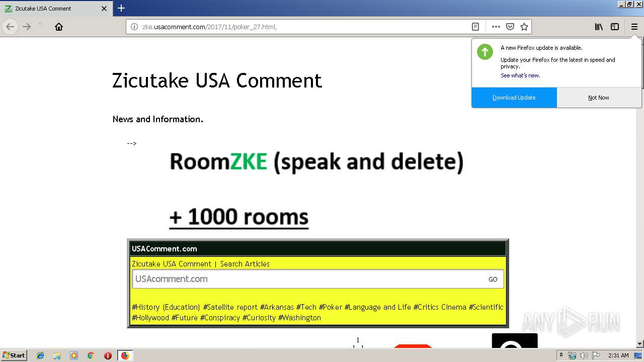Select the Zicutake USA Comment tab
This screenshot has width=644, height=362.
point(55,9)
